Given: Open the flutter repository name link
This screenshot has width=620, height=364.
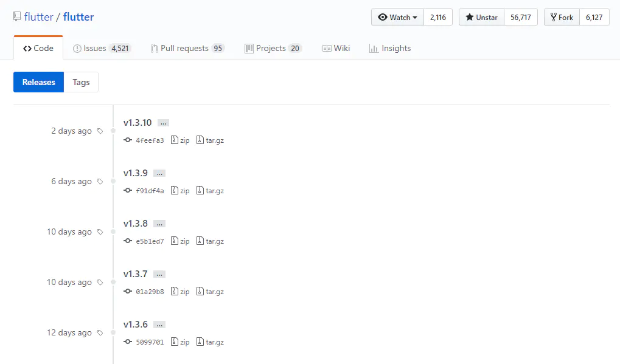Looking at the screenshot, I should tap(78, 17).
